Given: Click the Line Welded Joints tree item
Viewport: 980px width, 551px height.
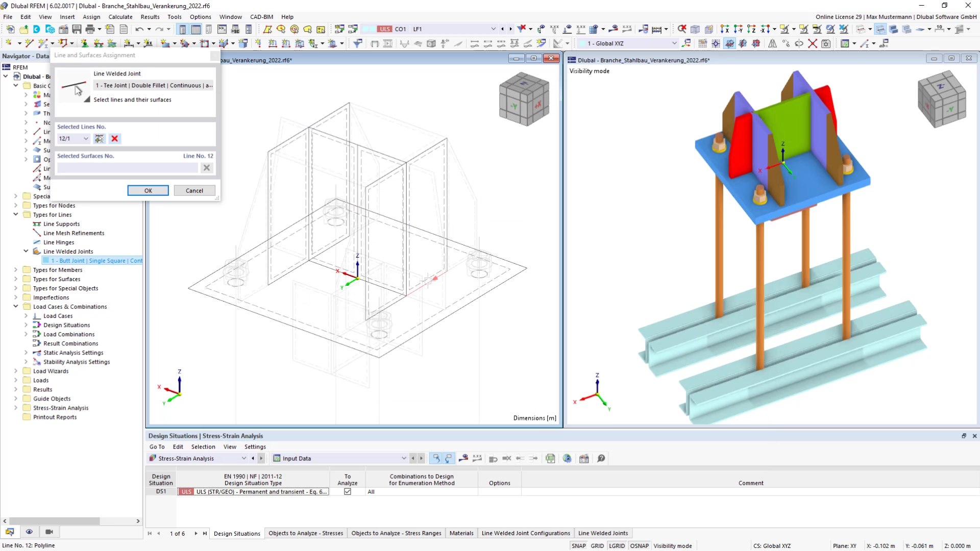Looking at the screenshot, I should 68,251.
